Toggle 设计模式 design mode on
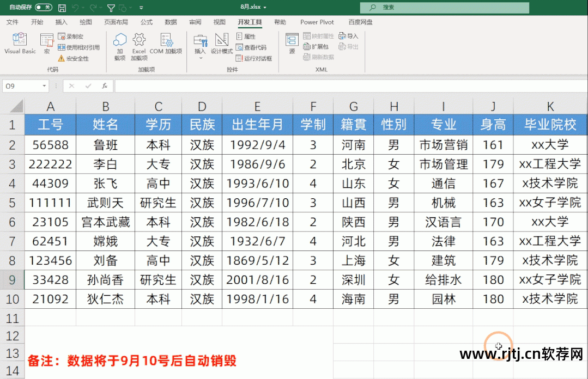The height and width of the screenshot is (379, 588). 221,44
